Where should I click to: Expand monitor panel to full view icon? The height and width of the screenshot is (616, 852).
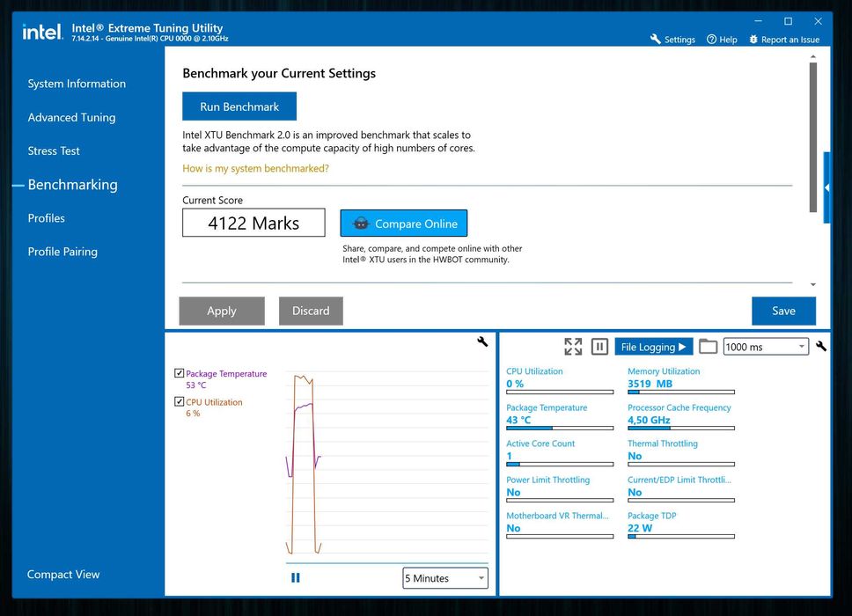pos(573,347)
